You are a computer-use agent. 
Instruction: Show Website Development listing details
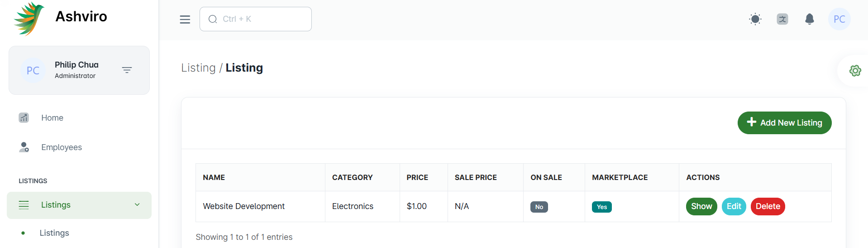pos(701,207)
